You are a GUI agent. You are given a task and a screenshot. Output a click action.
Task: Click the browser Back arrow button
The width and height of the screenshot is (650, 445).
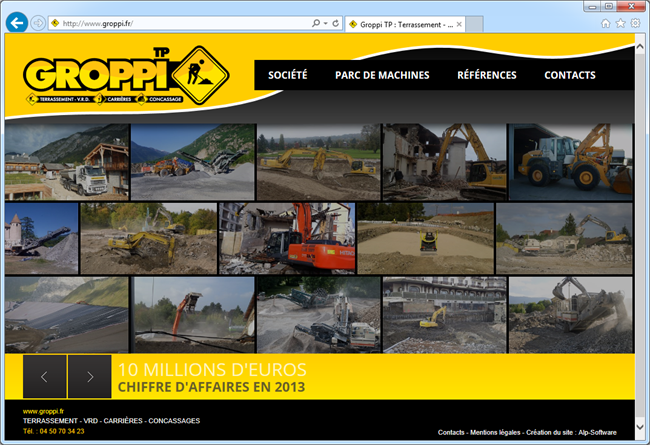[16, 22]
